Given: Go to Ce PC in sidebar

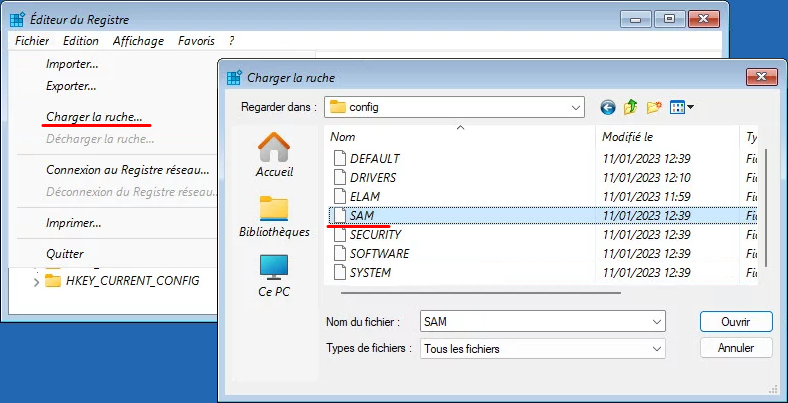Looking at the screenshot, I should [x=274, y=275].
